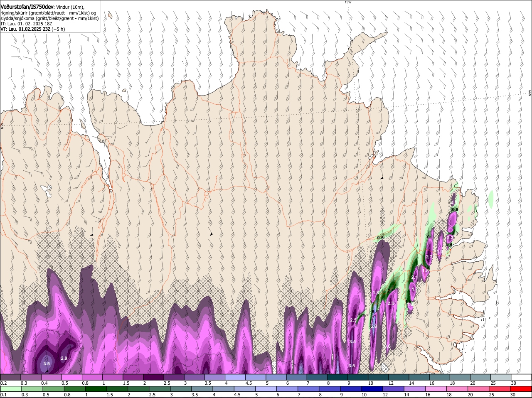Click the 5.8 precipitation value on the map

click(373, 326)
